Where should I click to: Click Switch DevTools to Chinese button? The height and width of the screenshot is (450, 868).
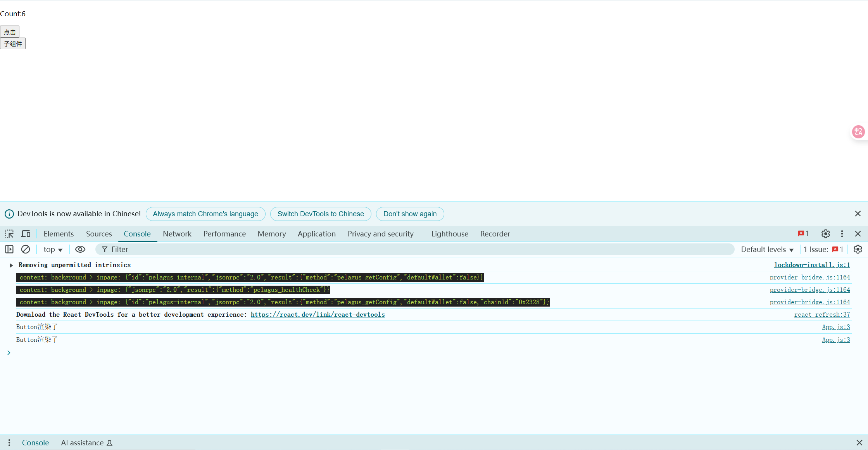320,214
